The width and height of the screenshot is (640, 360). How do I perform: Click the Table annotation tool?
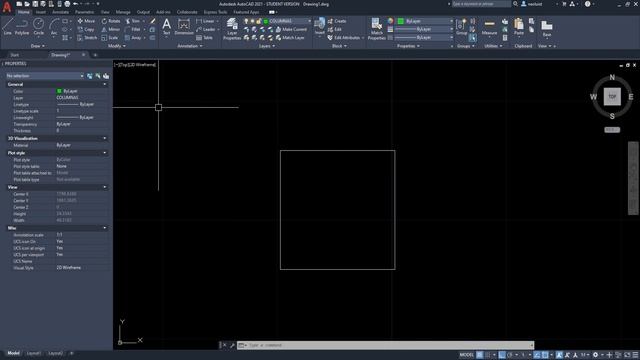pos(204,38)
